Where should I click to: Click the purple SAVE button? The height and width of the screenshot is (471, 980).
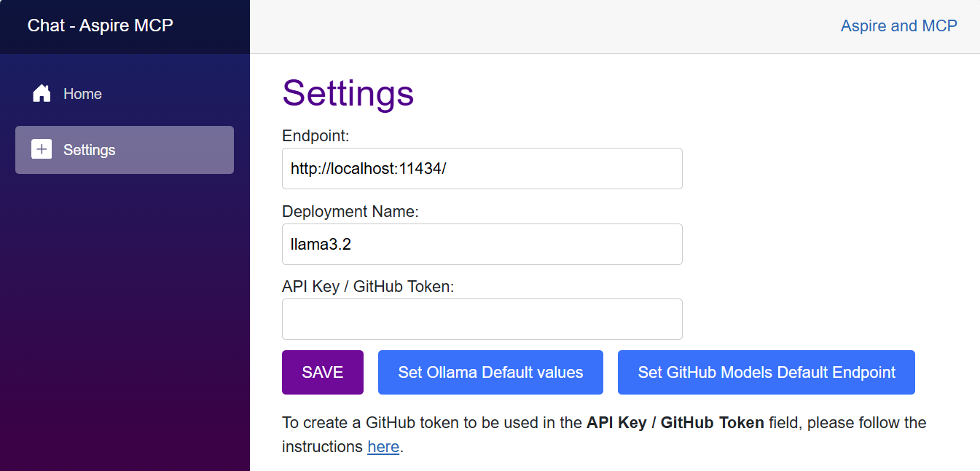coord(323,372)
